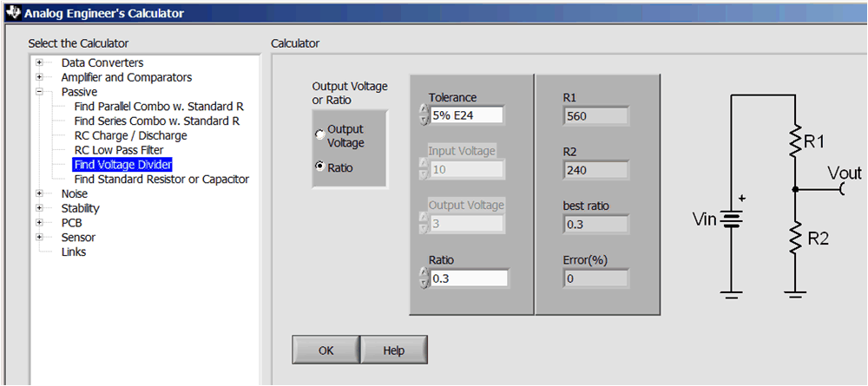Select RC Charge / Discharge calculator
This screenshot has width=868, height=386.
pos(130,135)
